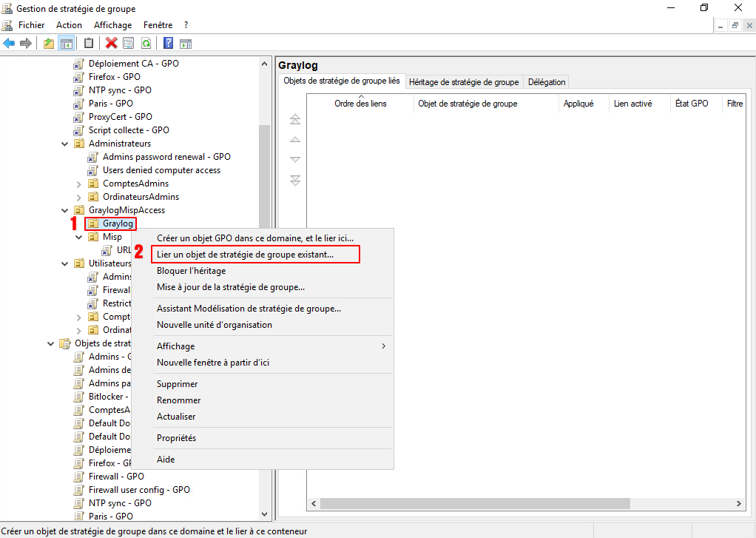Viewport: 756px width, 538px height.
Task: Choose 'Lier un objet de stratégie de groupe existant...'
Action: 245,255
